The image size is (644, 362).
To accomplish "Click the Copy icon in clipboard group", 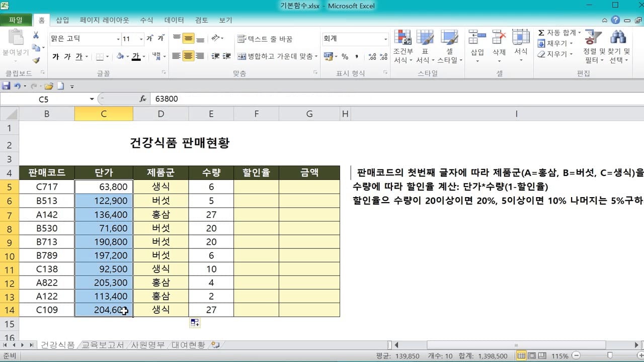I will [x=36, y=48].
